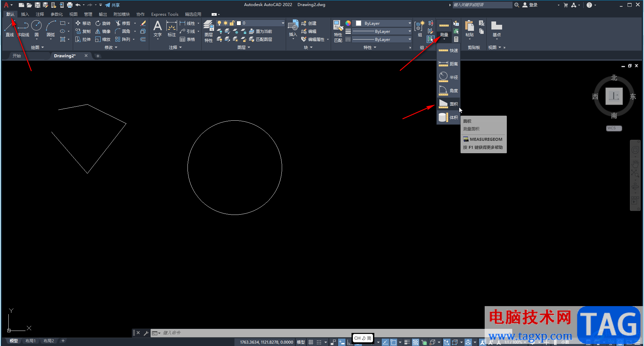Viewport: 644px width, 346px height.
Task: Click the color wheel object color icon
Action: tap(348, 23)
